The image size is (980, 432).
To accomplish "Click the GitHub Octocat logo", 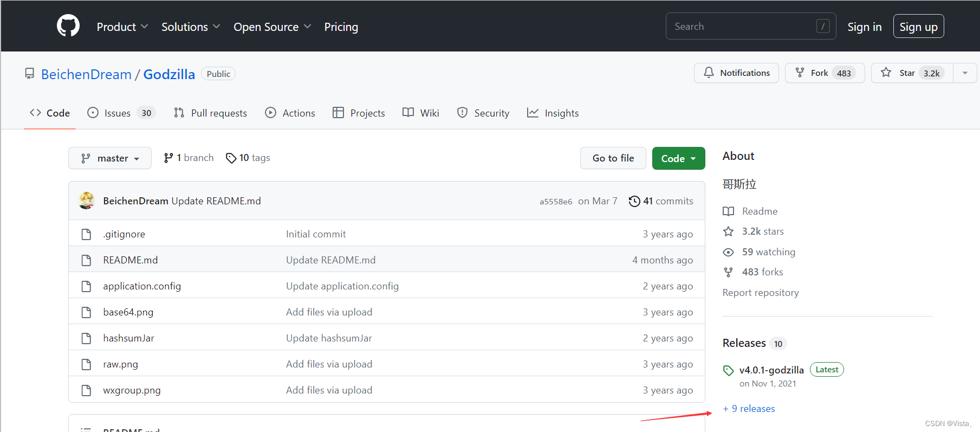I will coord(68,26).
